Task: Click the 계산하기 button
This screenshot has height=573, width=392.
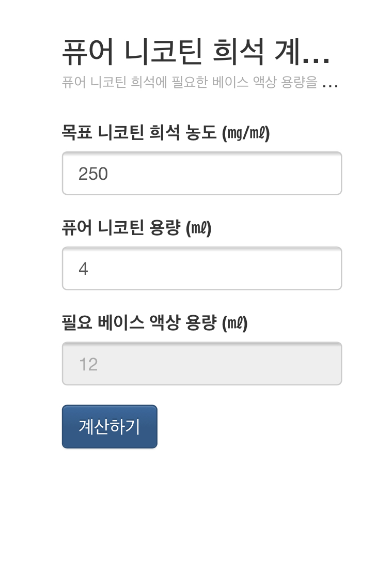Action: tap(109, 426)
